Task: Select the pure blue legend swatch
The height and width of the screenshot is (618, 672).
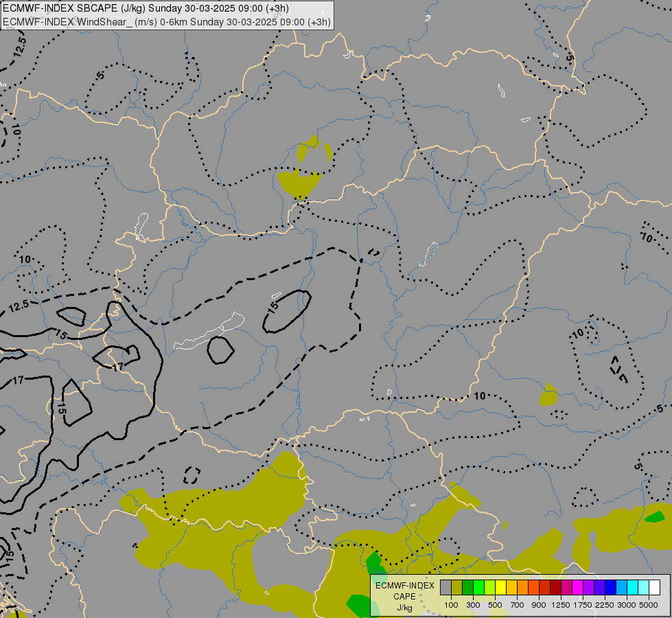Action: coord(610,587)
